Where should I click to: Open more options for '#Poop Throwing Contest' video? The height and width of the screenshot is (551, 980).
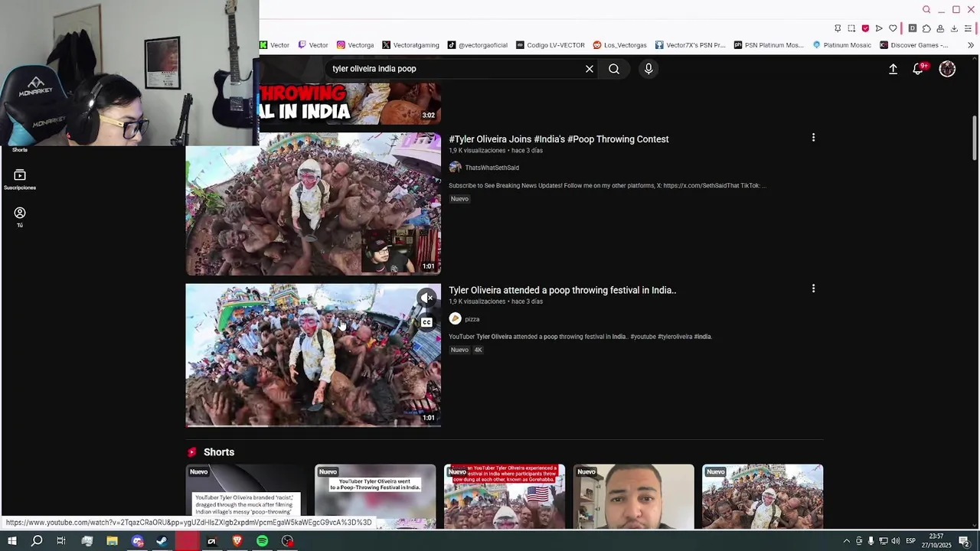(x=813, y=138)
